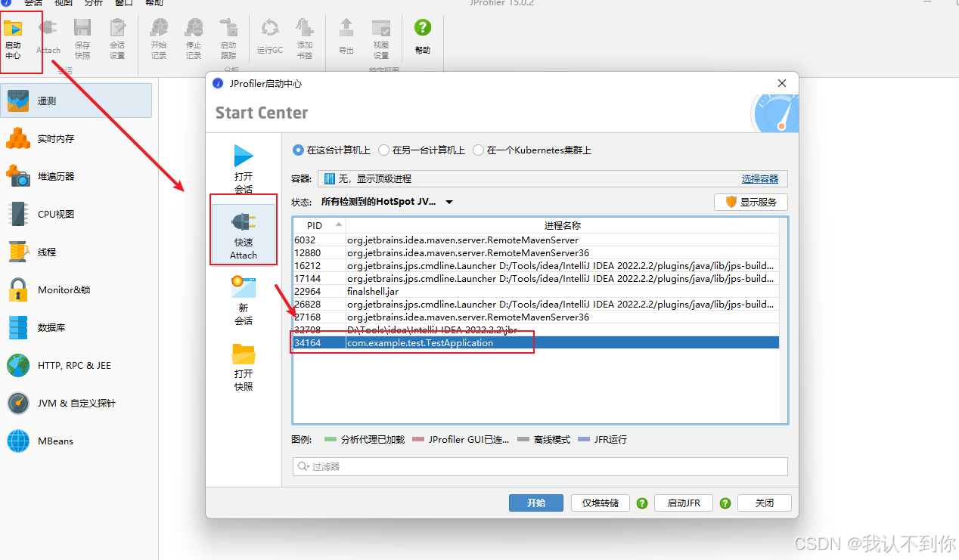959x560 pixels.
Task: Select 新会话 in the Start Center
Action: pyautogui.click(x=244, y=299)
